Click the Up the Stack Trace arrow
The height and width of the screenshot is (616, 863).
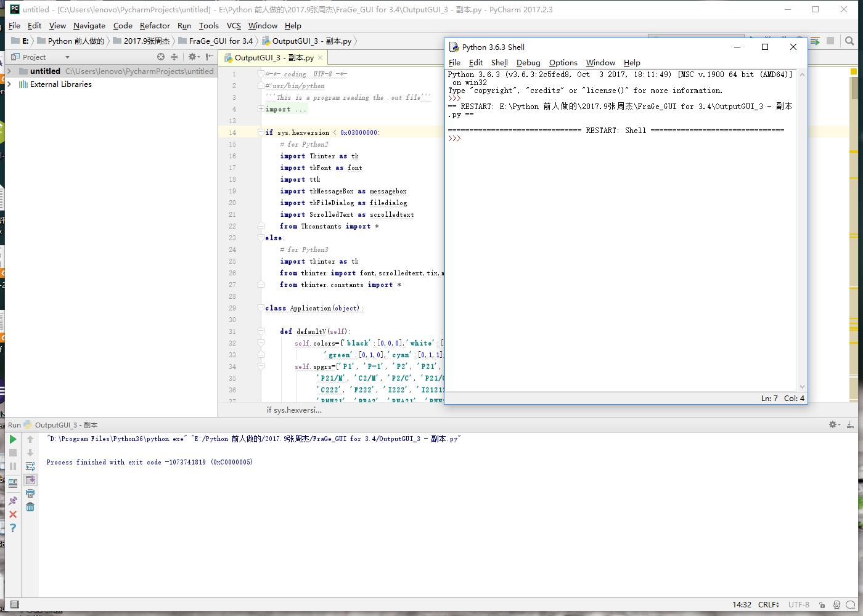pyautogui.click(x=30, y=439)
